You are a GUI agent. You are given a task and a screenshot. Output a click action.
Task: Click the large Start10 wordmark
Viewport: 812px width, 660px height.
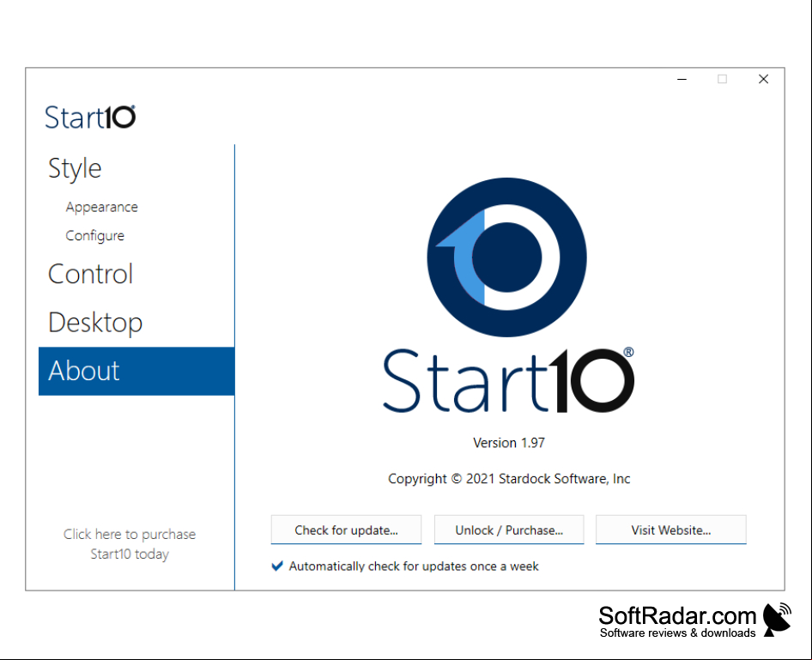(508, 380)
